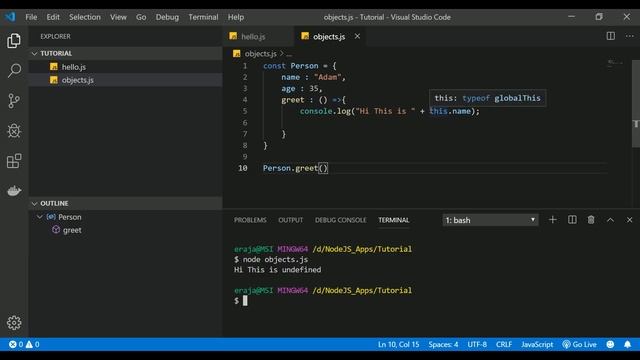Open the Debug menu
Screen dimensions: 640x360
point(167,17)
